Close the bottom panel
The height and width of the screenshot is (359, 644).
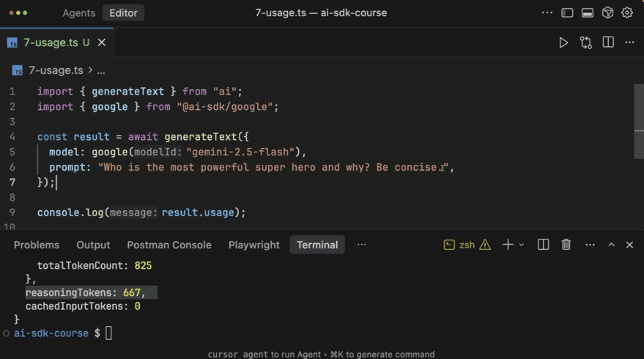tap(629, 245)
